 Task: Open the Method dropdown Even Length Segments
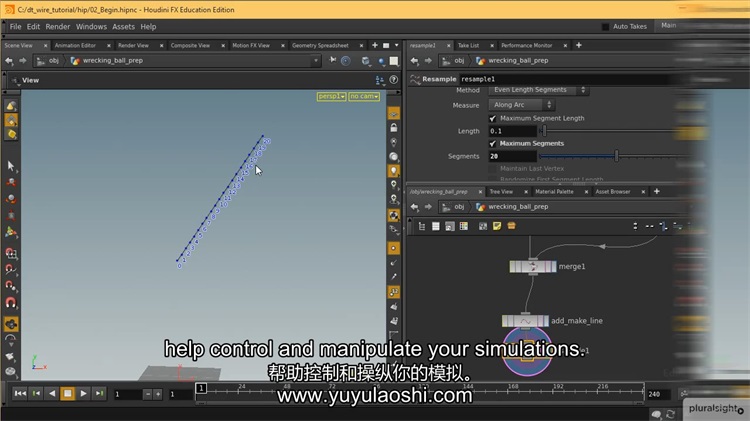coord(539,90)
